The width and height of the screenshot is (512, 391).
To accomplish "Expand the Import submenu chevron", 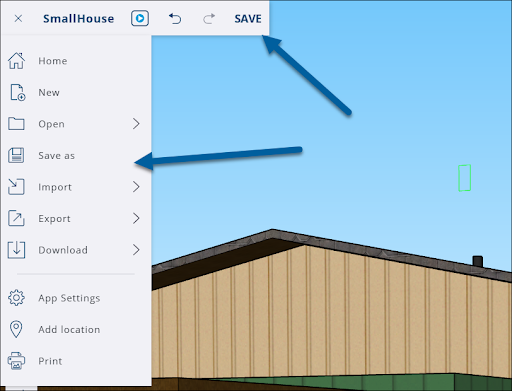I will (136, 187).
